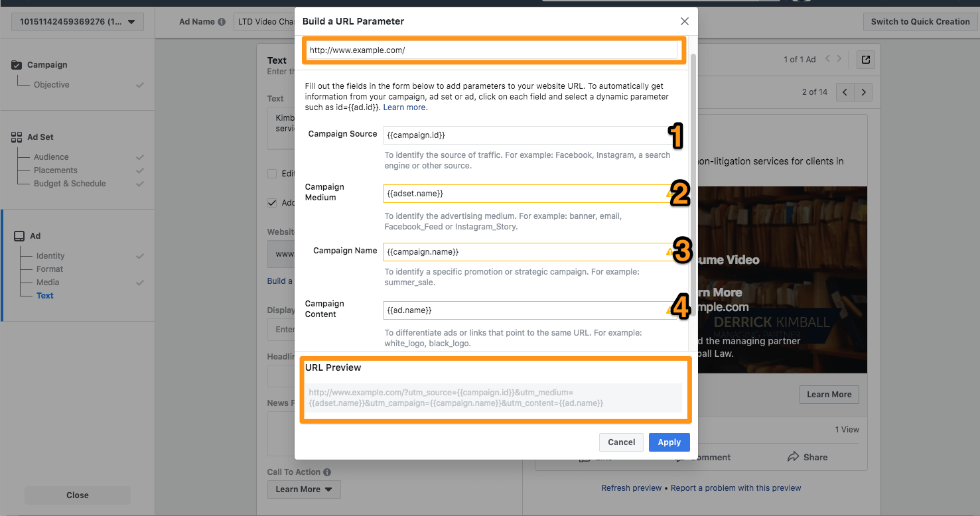Click the checkmark beside Audience
This screenshot has height=516, width=980.
pyautogui.click(x=140, y=157)
